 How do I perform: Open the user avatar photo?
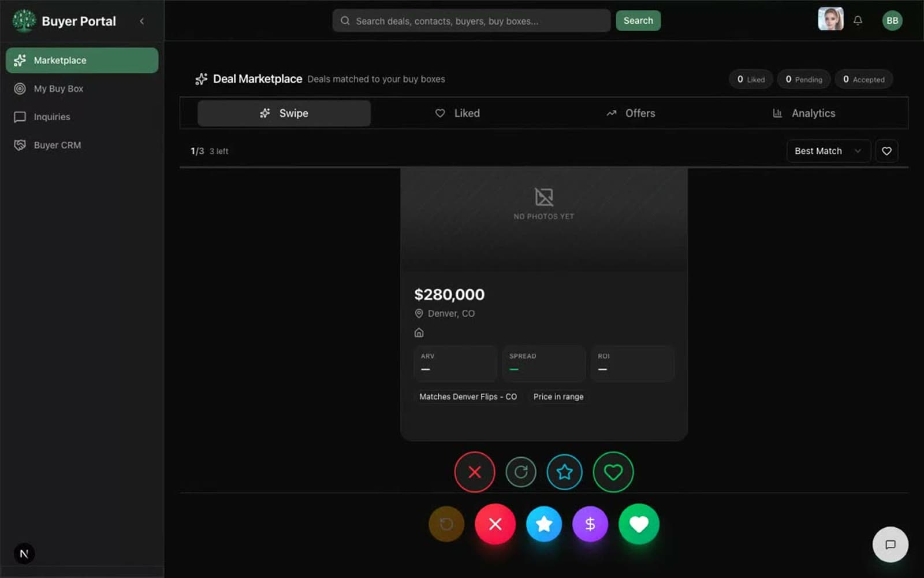point(830,20)
